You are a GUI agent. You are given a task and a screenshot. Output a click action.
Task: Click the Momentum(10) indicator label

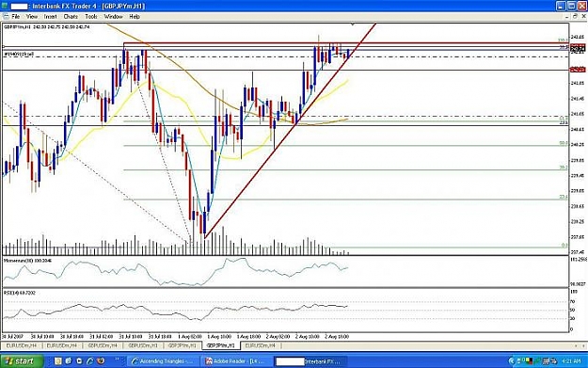click(27, 261)
